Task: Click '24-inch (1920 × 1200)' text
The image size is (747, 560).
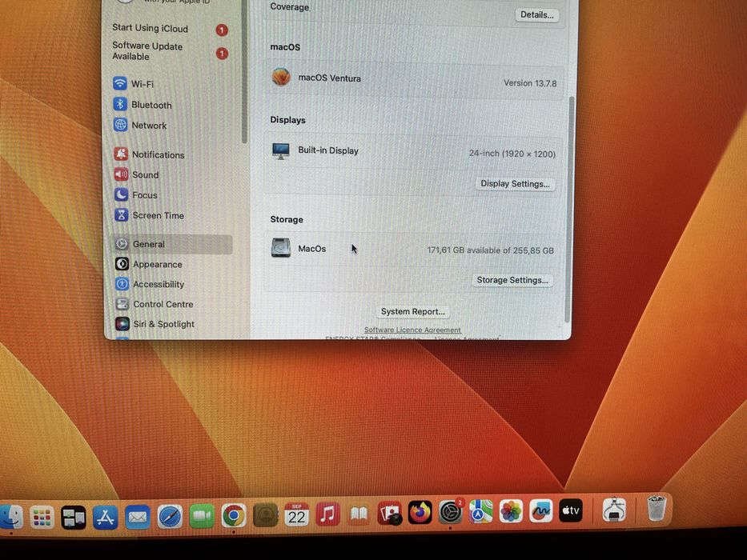Action: click(512, 154)
